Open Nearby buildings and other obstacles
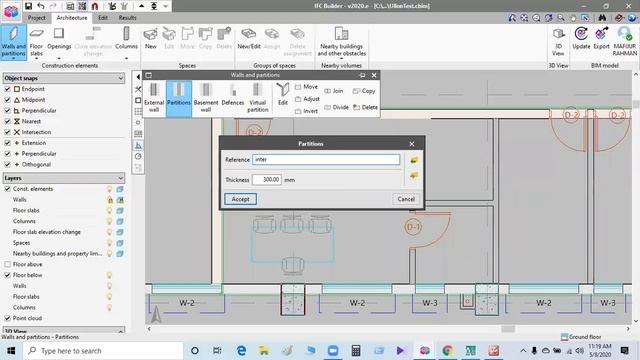The image size is (640, 360). point(342,41)
